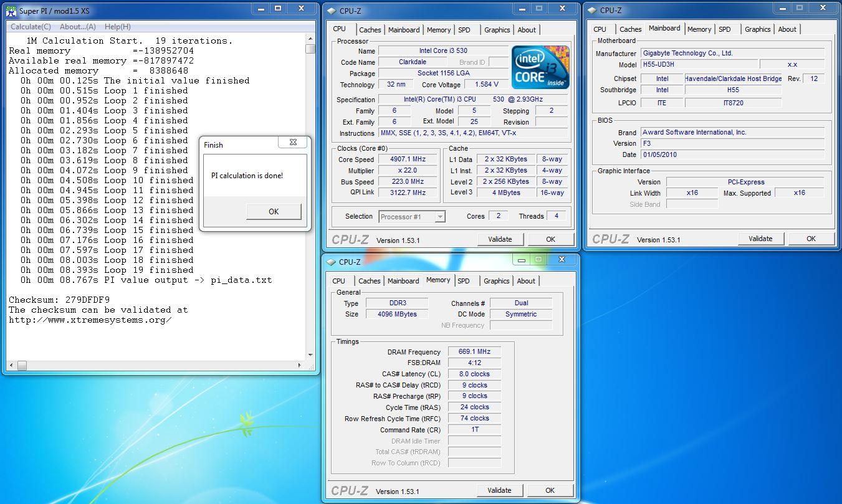Switch to CPU tab in Memory window

[339, 281]
